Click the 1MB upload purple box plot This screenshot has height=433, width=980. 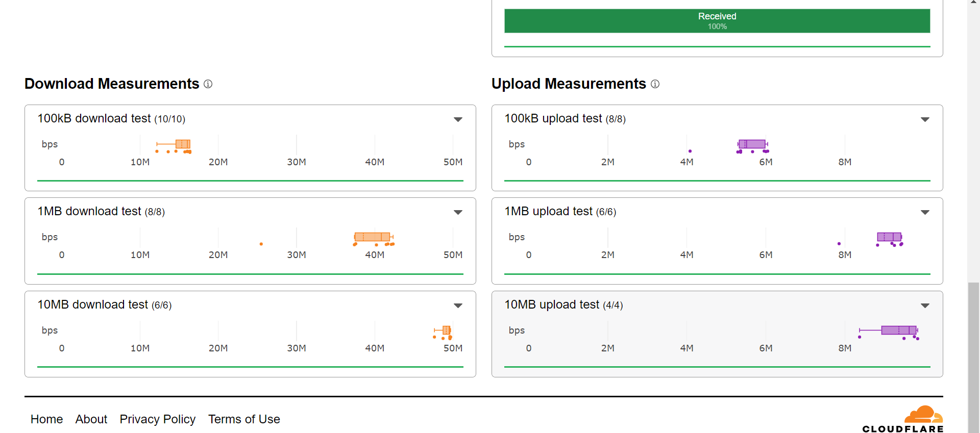coord(890,237)
